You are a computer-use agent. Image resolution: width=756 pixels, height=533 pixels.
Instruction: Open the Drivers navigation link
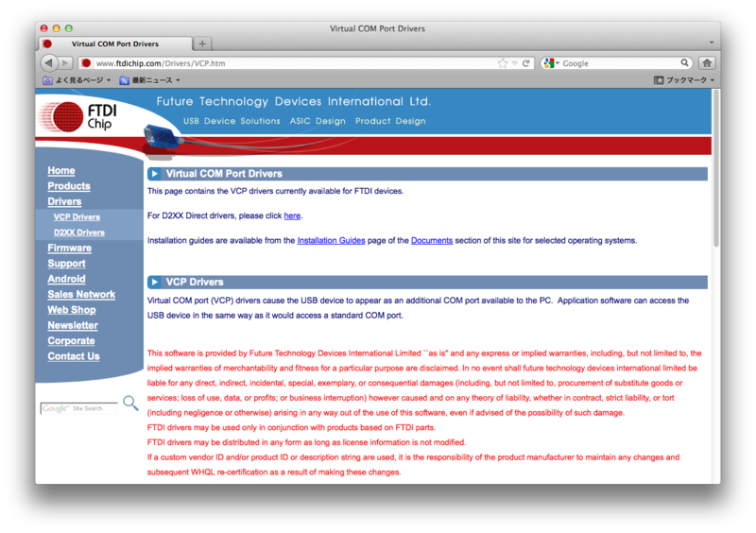point(64,201)
